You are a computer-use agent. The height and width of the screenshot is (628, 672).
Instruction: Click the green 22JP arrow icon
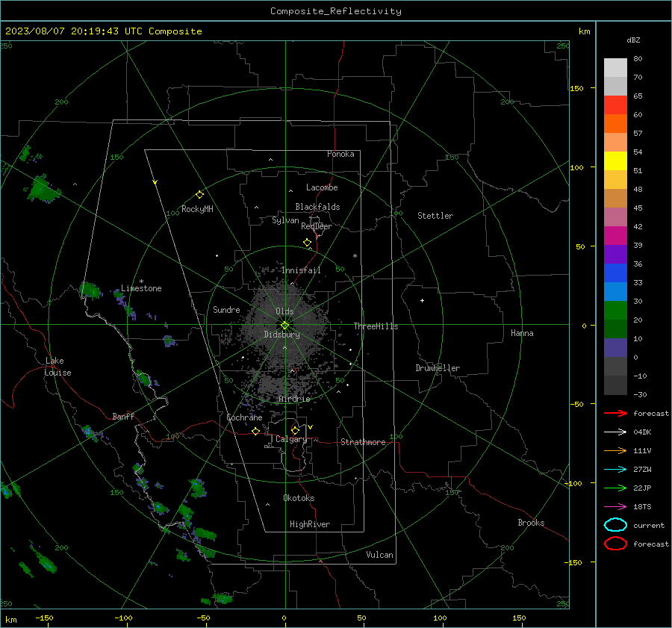pos(615,488)
